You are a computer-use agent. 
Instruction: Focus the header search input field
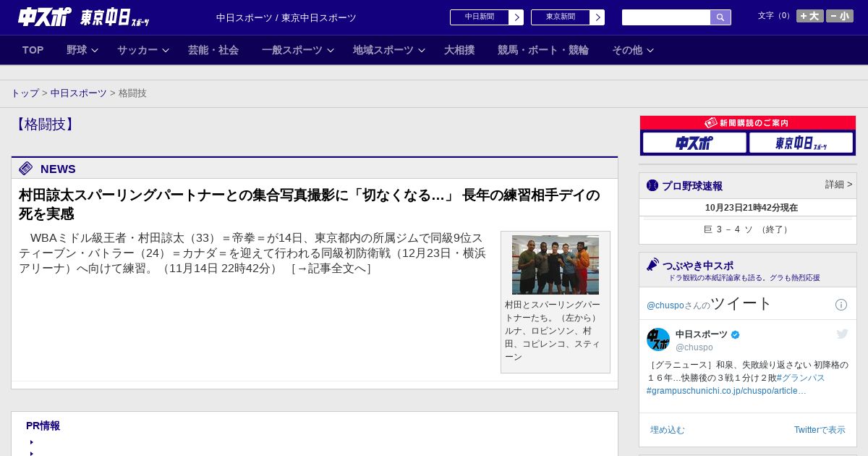[x=666, y=17]
